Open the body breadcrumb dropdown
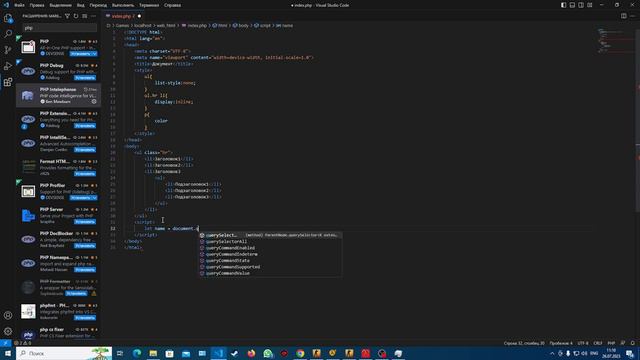The height and width of the screenshot is (360, 640). pos(240,25)
